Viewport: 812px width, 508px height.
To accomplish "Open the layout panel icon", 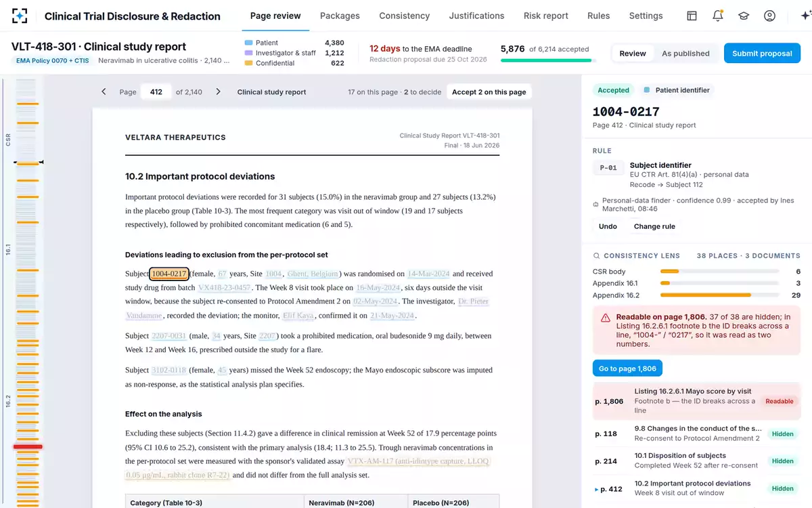I will click(692, 16).
